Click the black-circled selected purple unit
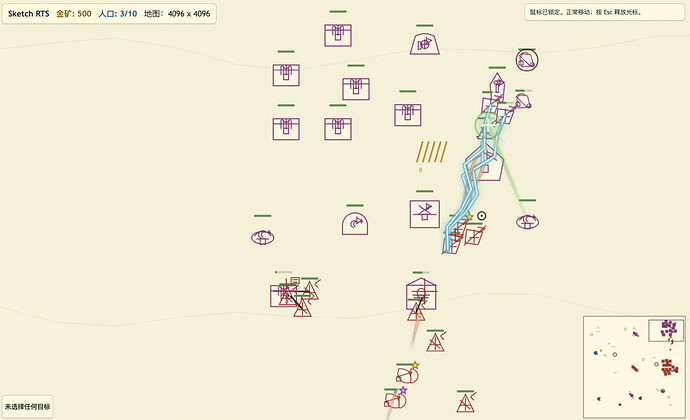This screenshot has height=420, width=690. 527,60
